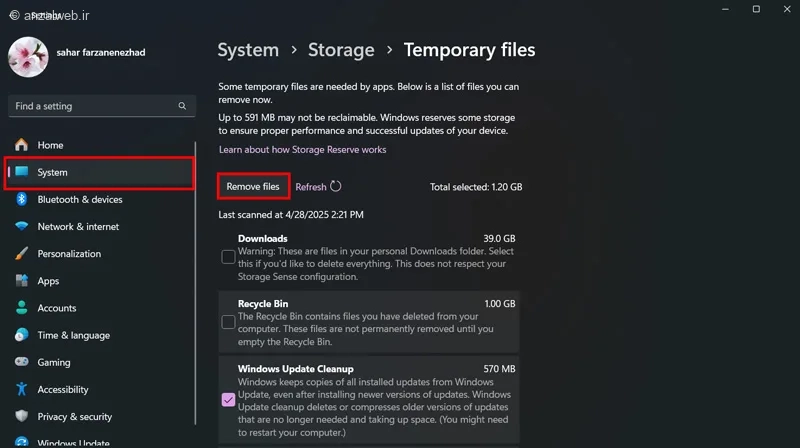
Task: Go to Storage in breadcrumb
Action: tap(341, 49)
